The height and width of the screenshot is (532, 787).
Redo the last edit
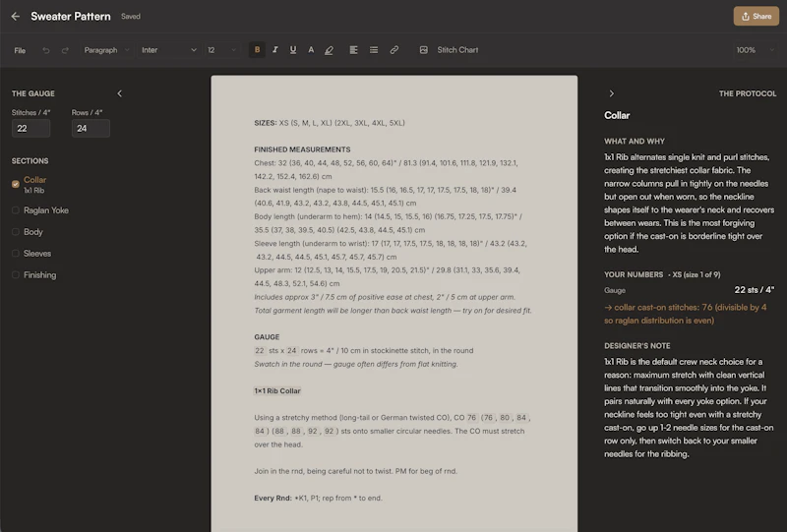tap(65, 50)
